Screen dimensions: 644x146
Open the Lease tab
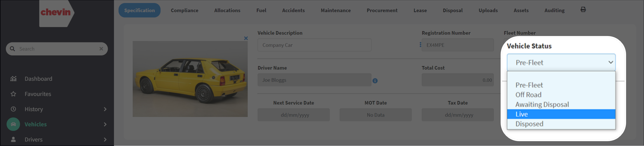(x=420, y=10)
